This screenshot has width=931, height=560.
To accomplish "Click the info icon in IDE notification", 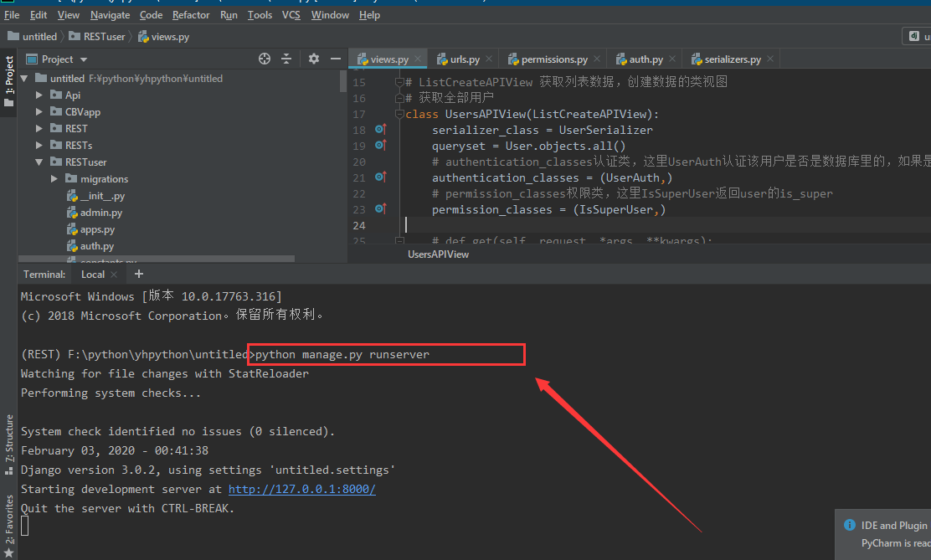I will 850,525.
